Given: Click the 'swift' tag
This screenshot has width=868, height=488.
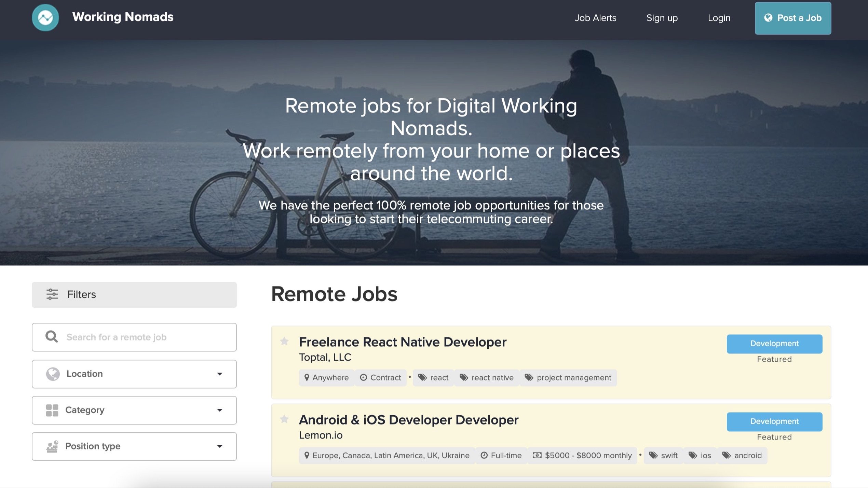Looking at the screenshot, I should click(663, 456).
